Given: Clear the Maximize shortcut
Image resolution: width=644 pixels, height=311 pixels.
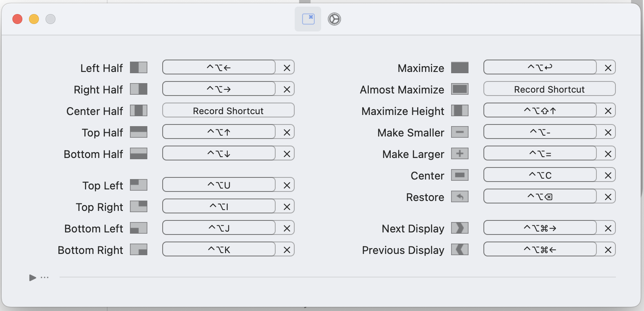Looking at the screenshot, I should point(608,68).
